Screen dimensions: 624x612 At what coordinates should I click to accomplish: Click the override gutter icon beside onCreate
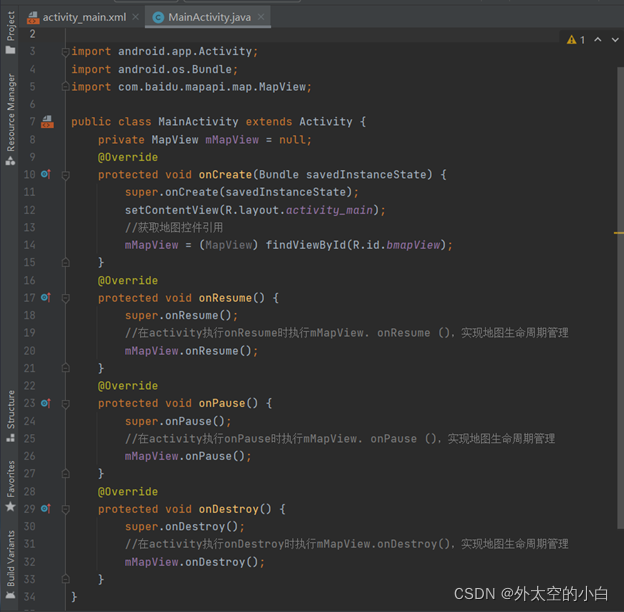46,174
